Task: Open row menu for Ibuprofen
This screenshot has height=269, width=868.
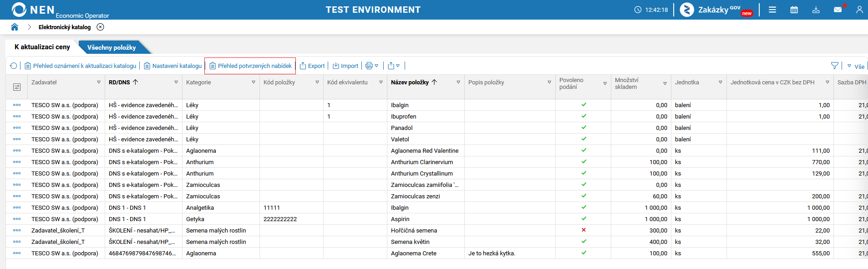Action: coord(17,116)
